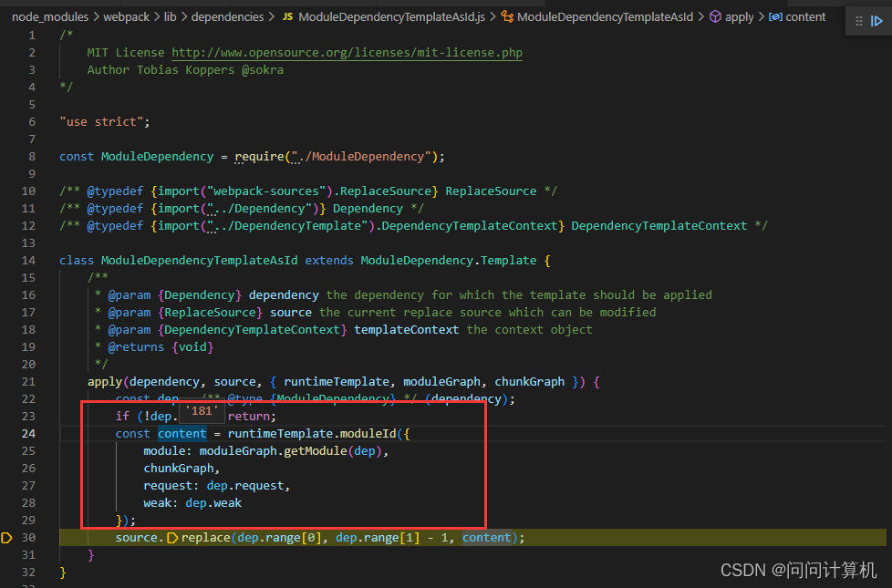Click dep.range[0] on line 30
The width and height of the screenshot is (892, 588).
coord(280,537)
